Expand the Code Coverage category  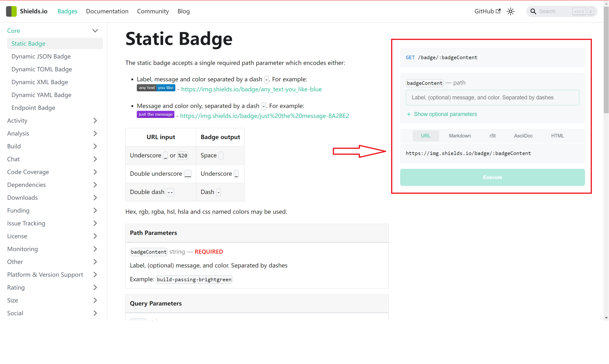point(95,172)
